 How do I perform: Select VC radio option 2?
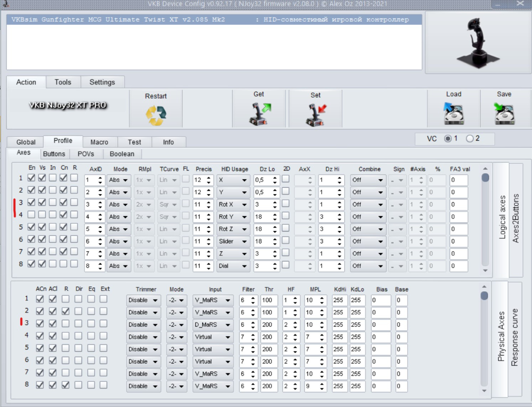[470, 138]
